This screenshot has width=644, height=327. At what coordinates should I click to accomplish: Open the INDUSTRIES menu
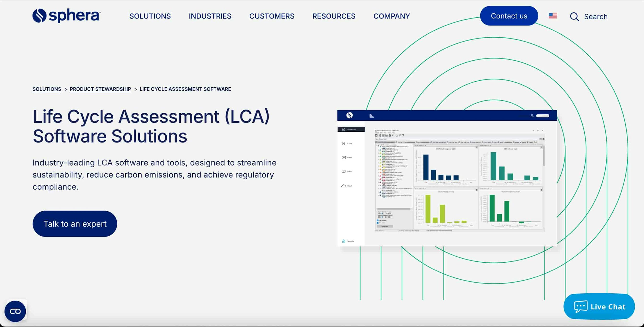210,16
